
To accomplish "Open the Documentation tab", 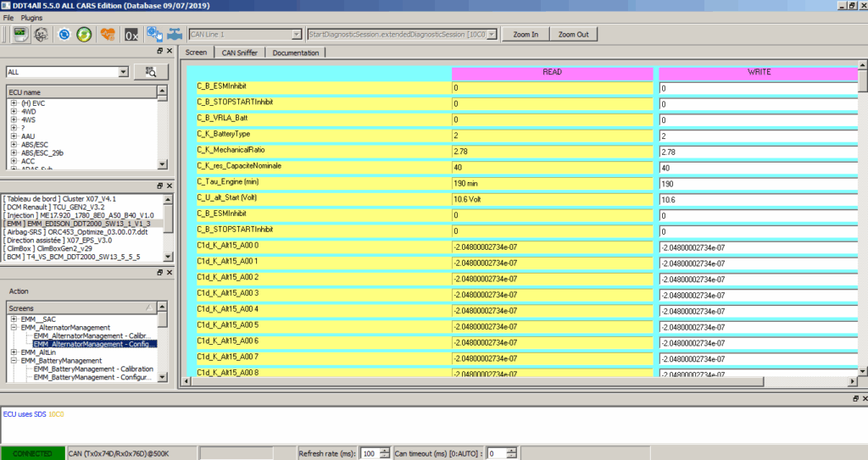I will coord(295,53).
